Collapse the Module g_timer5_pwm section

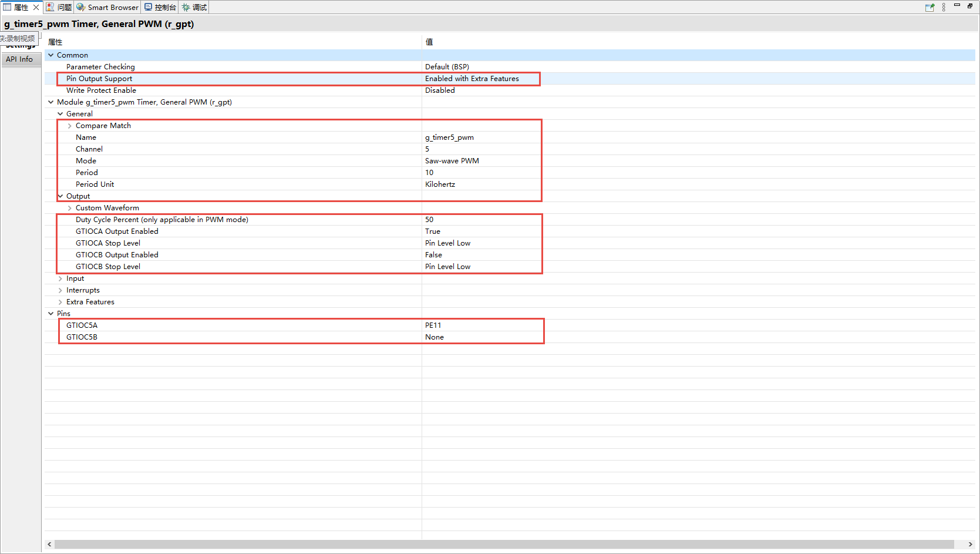pos(50,102)
